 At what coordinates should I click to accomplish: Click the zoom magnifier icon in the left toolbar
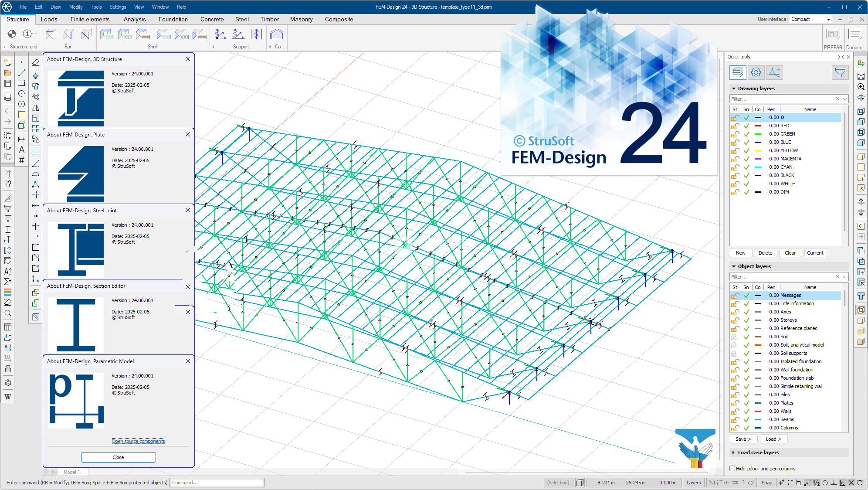tap(8, 313)
